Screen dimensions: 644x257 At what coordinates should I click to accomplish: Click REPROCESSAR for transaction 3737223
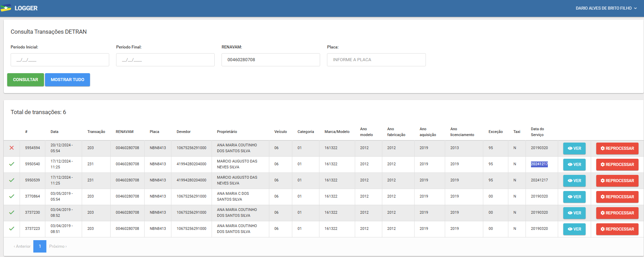[x=617, y=229]
